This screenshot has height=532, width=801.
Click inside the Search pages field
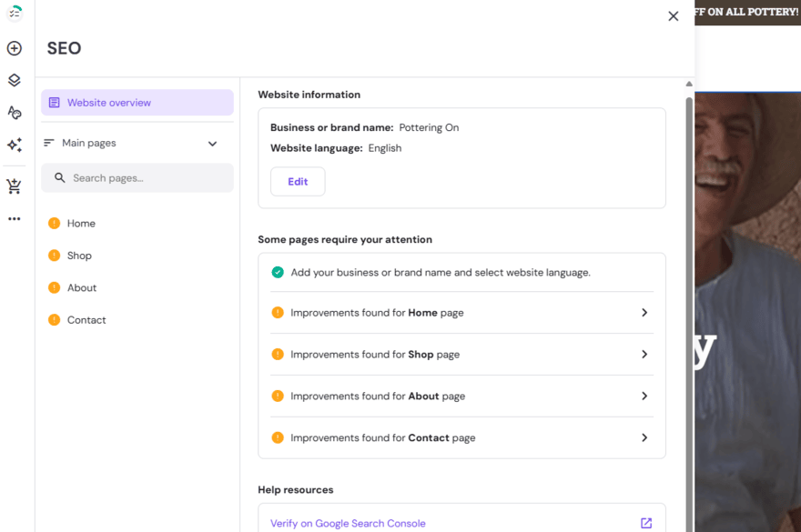tap(137, 177)
